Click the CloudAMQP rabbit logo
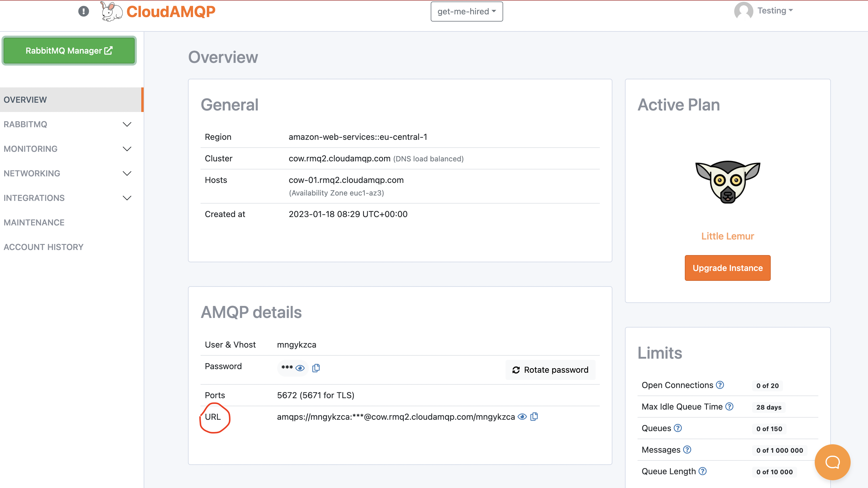 click(x=112, y=11)
